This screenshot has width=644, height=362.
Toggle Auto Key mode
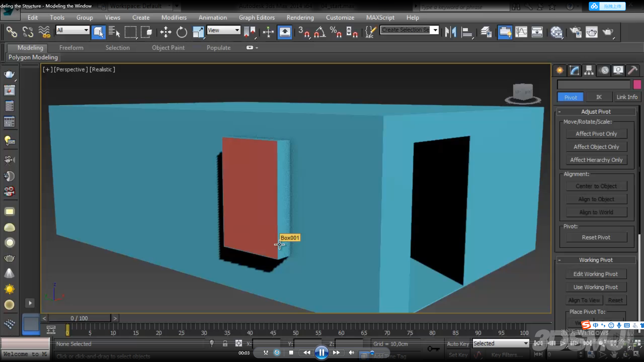click(x=458, y=344)
